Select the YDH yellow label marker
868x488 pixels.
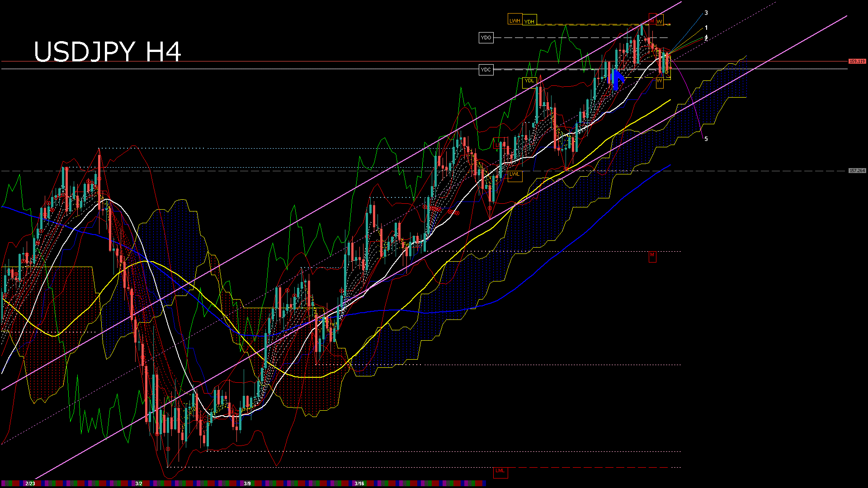coord(529,19)
